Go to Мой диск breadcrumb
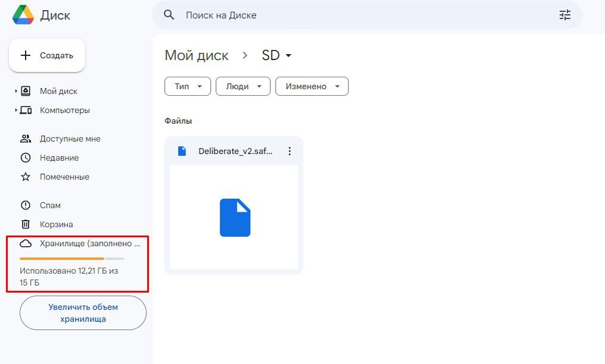Image resolution: width=605 pixels, height=364 pixels. (197, 55)
